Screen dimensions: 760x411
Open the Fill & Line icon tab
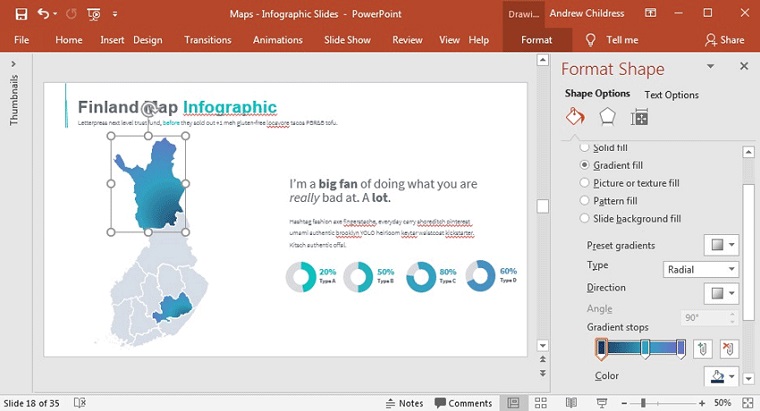[574, 118]
